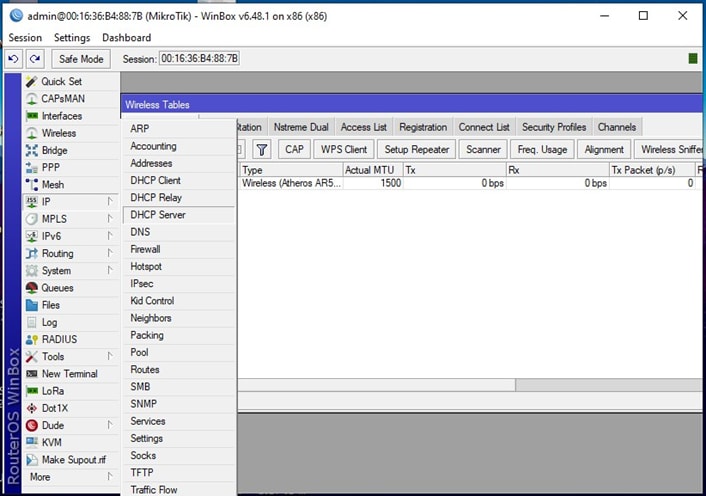Click the horizontal scrollbar in Wireless Tables
Image resolution: width=706 pixels, height=496 pixels.
[470, 385]
